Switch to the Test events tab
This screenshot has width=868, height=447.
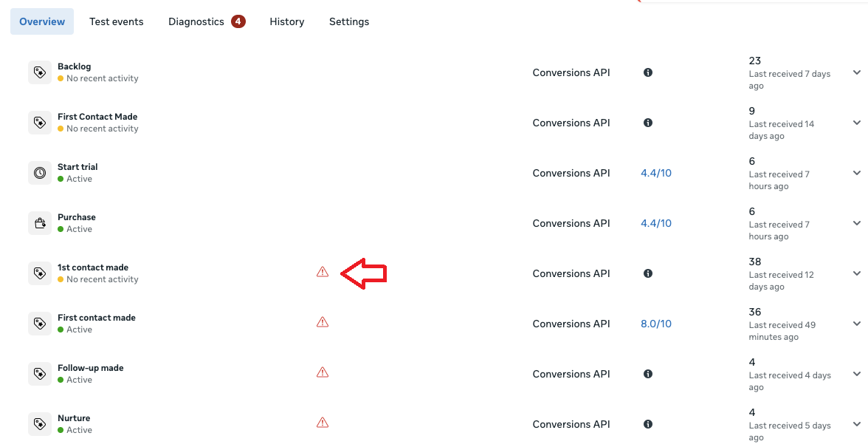[117, 21]
